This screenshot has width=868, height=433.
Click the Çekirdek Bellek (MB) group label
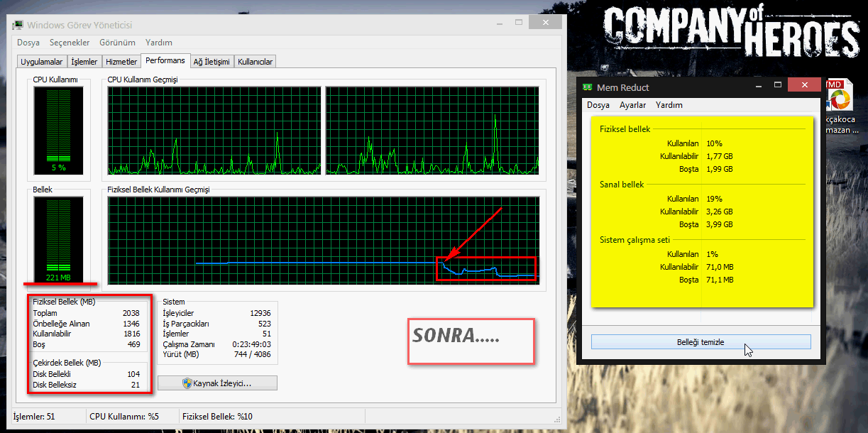[67, 363]
